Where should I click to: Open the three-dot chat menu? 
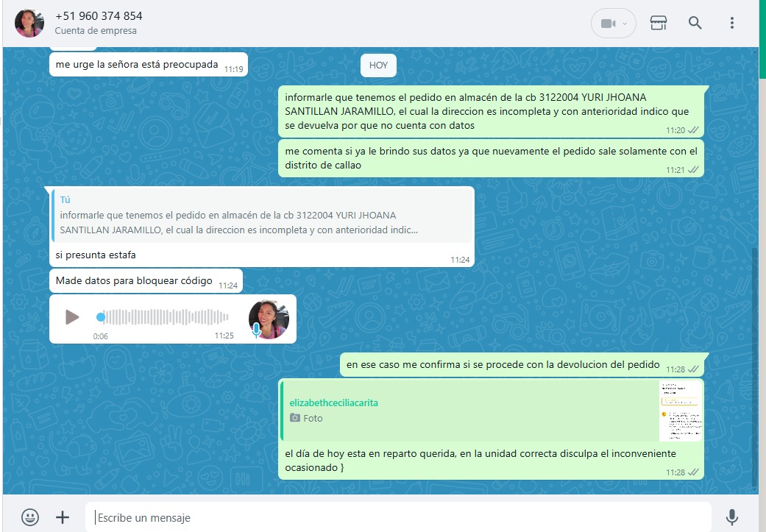731,23
